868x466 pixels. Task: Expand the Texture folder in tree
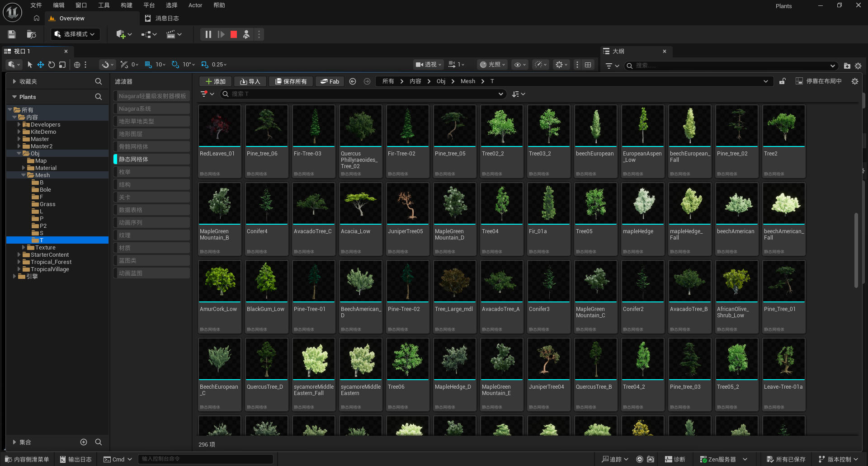coord(24,248)
